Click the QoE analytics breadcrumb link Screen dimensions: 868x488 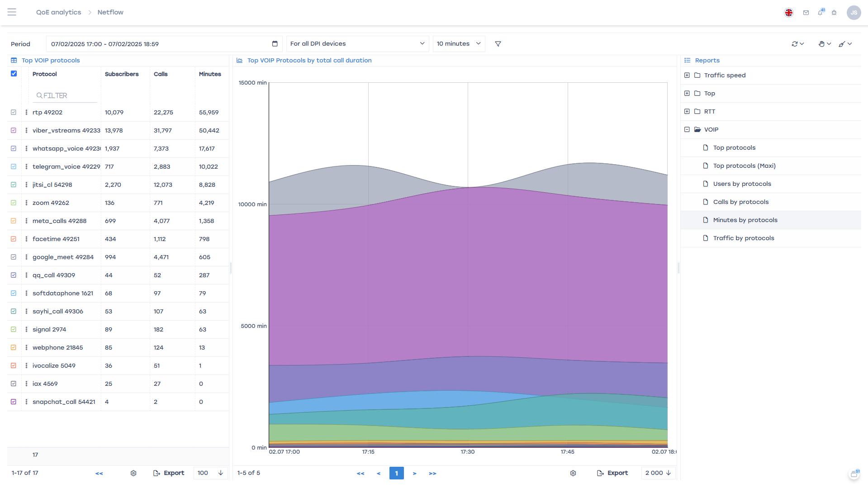pos(58,12)
